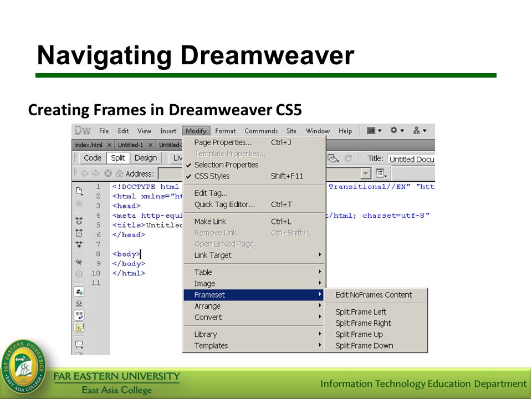Open the Insert menu

coord(168,131)
